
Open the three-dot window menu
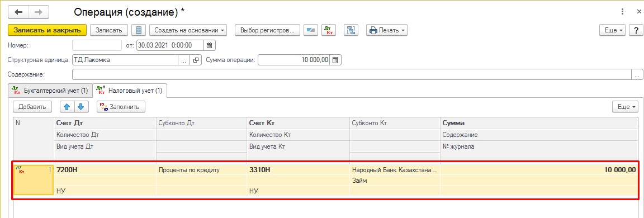coord(622,12)
